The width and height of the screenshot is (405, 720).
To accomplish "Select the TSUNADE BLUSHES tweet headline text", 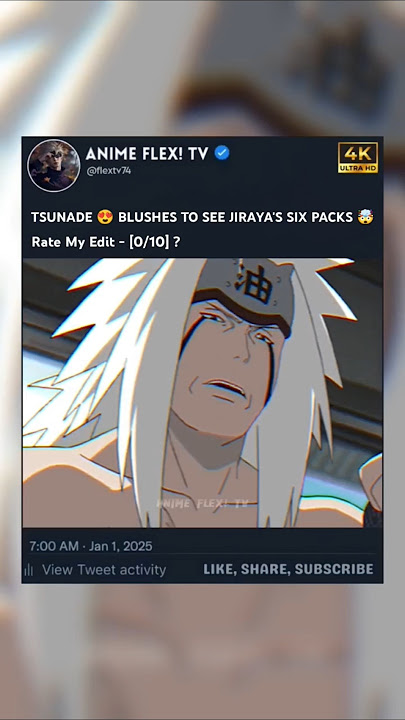I will [x=202, y=217].
